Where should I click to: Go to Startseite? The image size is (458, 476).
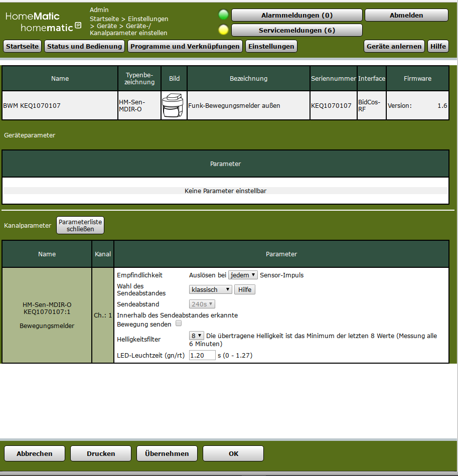[x=22, y=46]
